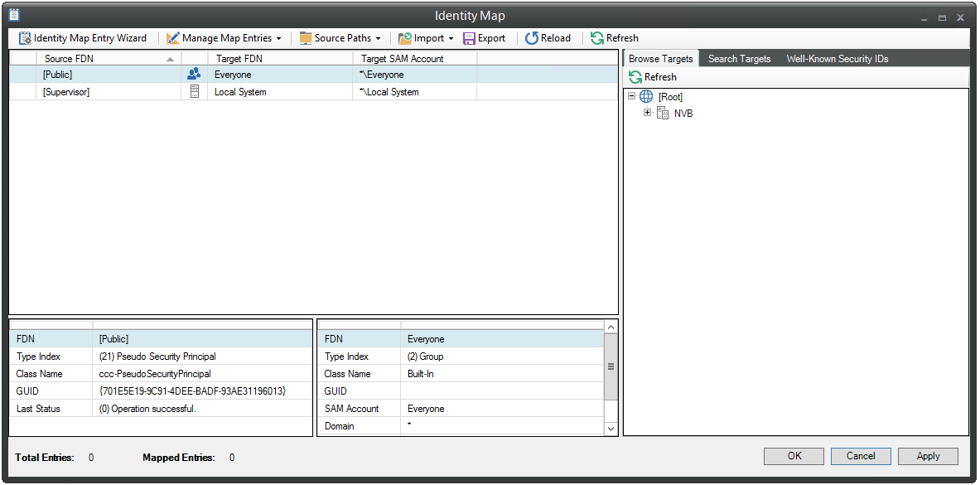
Task: Click the Target FDN column header
Action: tap(282, 59)
